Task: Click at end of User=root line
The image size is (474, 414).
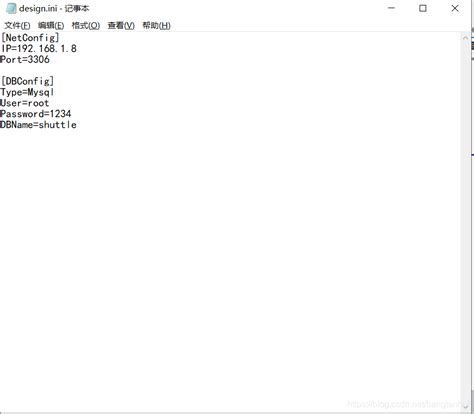Action: click(49, 103)
